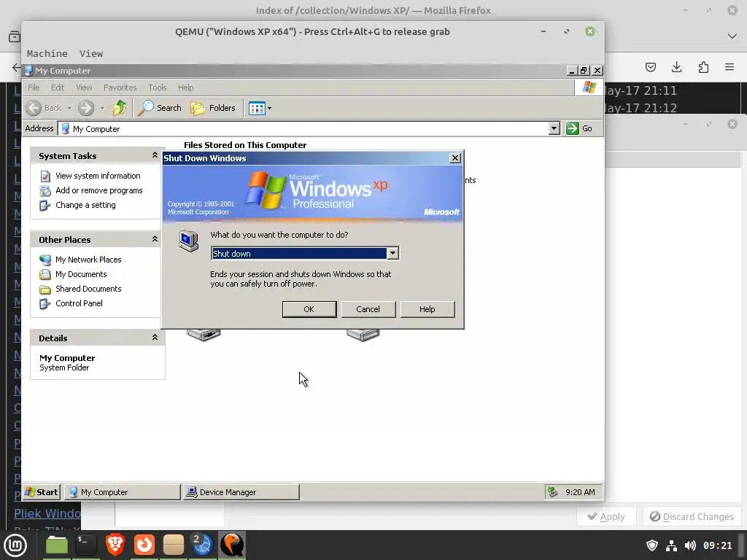Open Favorites menu in My Computer
The width and height of the screenshot is (747, 560).
tap(120, 87)
